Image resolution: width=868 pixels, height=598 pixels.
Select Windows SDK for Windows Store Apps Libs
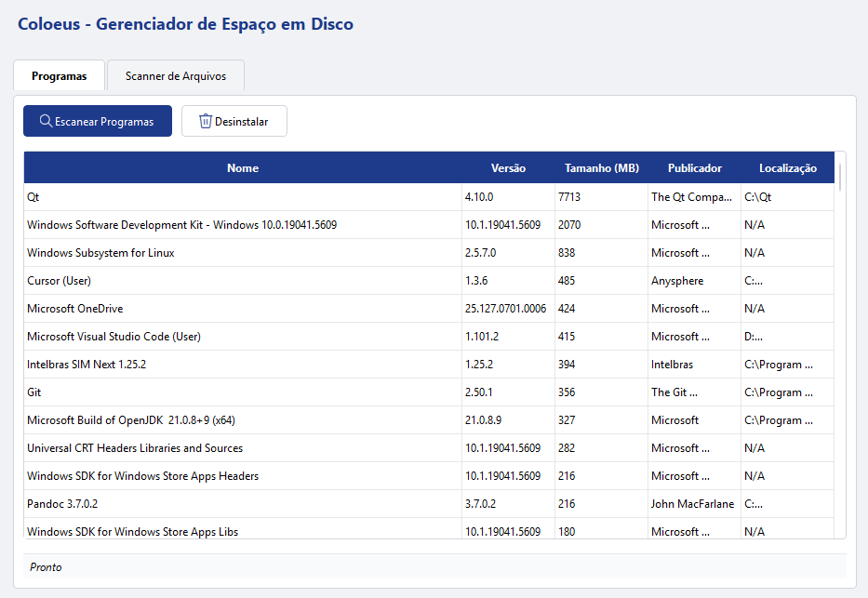coord(429,528)
